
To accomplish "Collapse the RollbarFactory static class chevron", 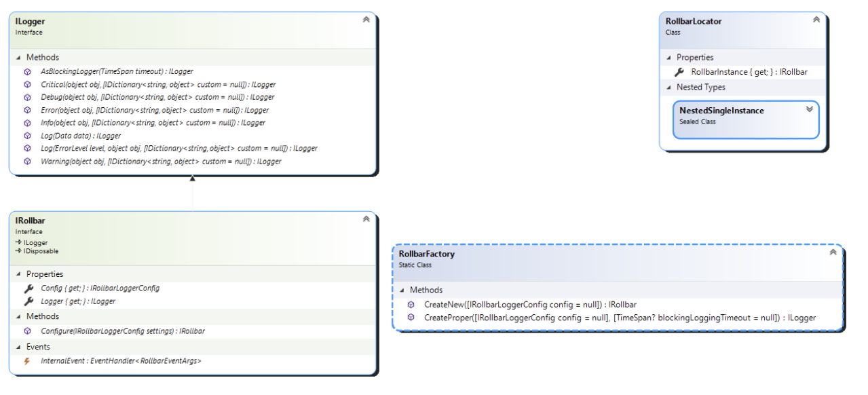I will click(833, 252).
